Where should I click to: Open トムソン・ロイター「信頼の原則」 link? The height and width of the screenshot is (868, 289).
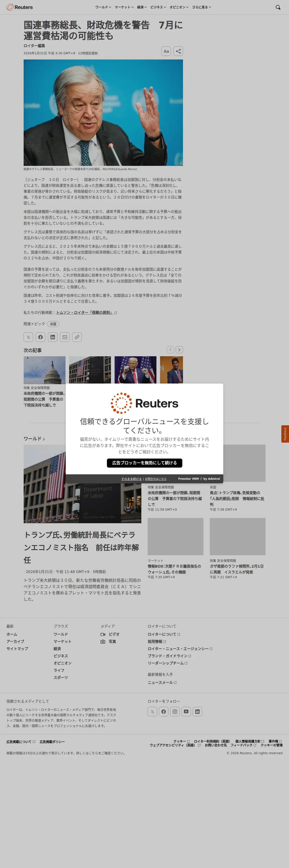pyautogui.click(x=86, y=313)
